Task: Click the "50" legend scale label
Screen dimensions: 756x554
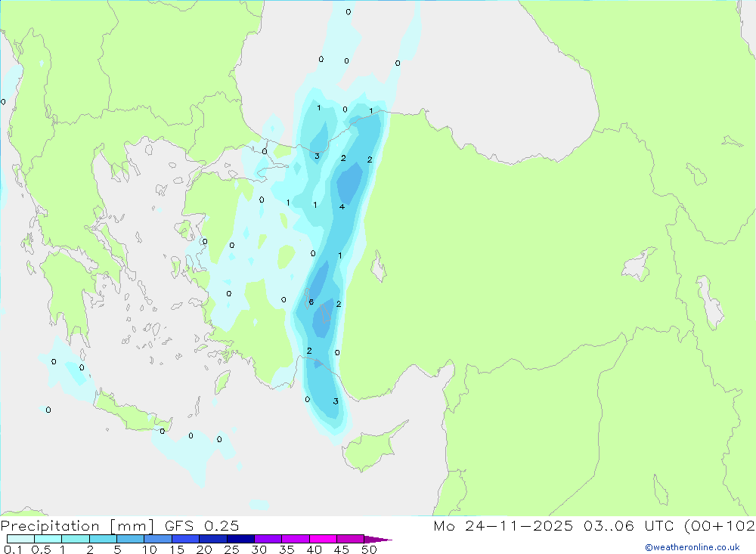Action: pyautogui.click(x=369, y=549)
